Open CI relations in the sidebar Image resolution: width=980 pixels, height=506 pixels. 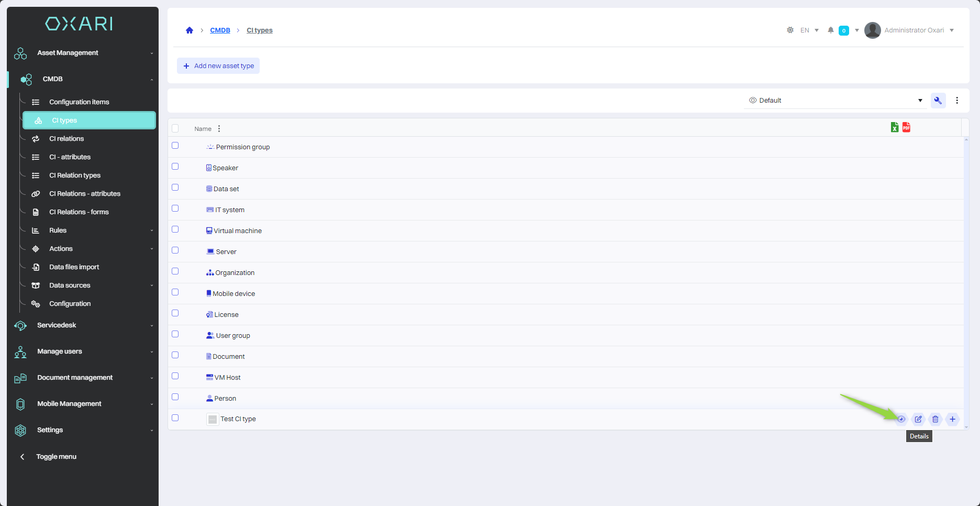66,139
